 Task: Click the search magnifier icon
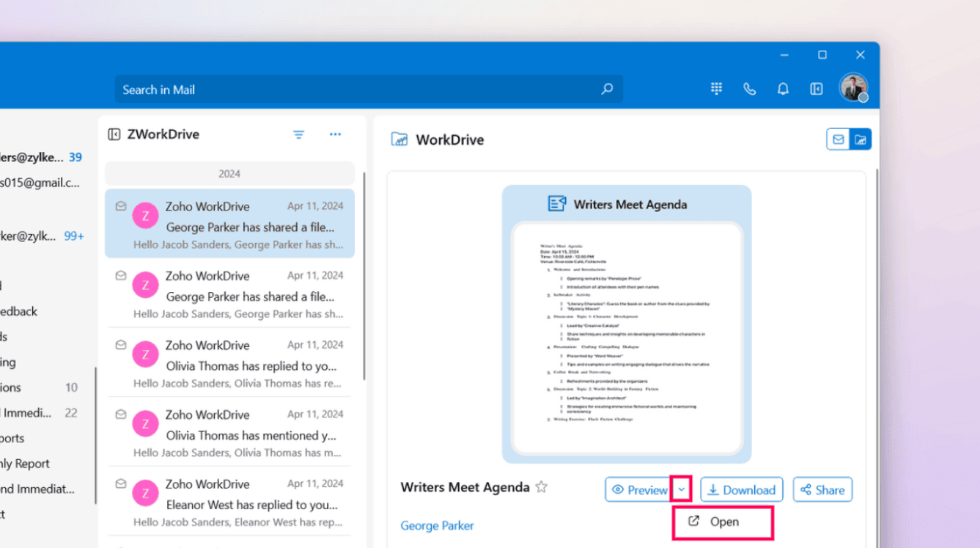(x=607, y=89)
